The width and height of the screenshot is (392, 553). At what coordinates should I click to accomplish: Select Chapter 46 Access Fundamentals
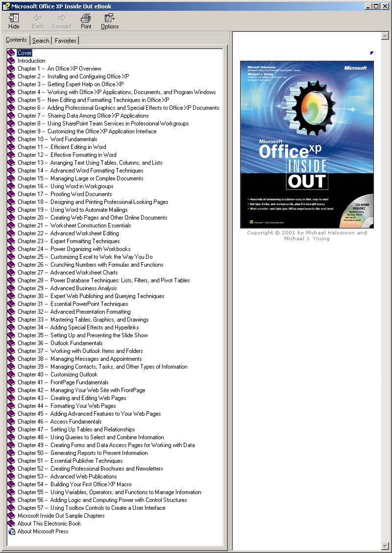(x=59, y=422)
